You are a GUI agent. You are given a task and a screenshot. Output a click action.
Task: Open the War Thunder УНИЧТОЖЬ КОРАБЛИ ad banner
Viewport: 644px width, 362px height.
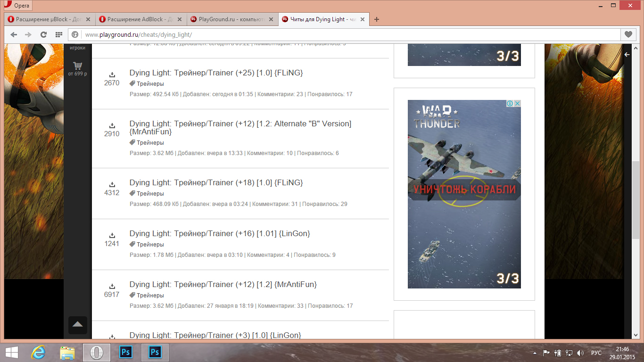[x=464, y=194]
